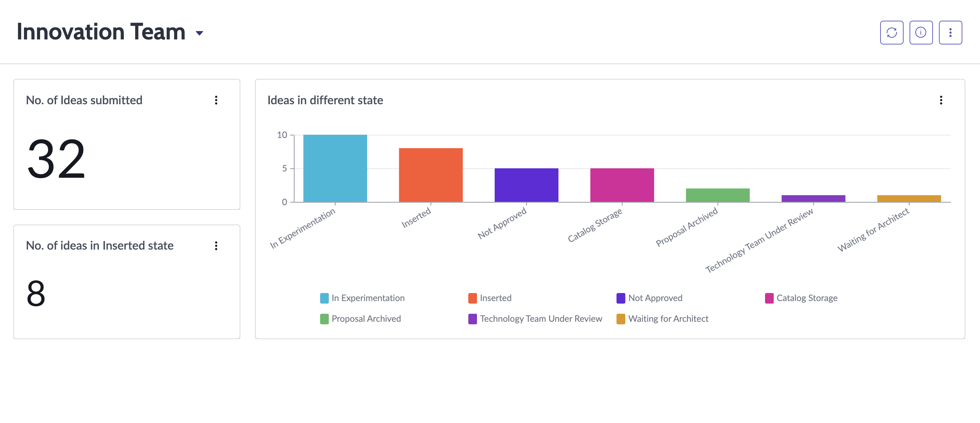Click the Innovation Team dashboard title
The width and height of the screenshot is (980, 423).
point(101,32)
